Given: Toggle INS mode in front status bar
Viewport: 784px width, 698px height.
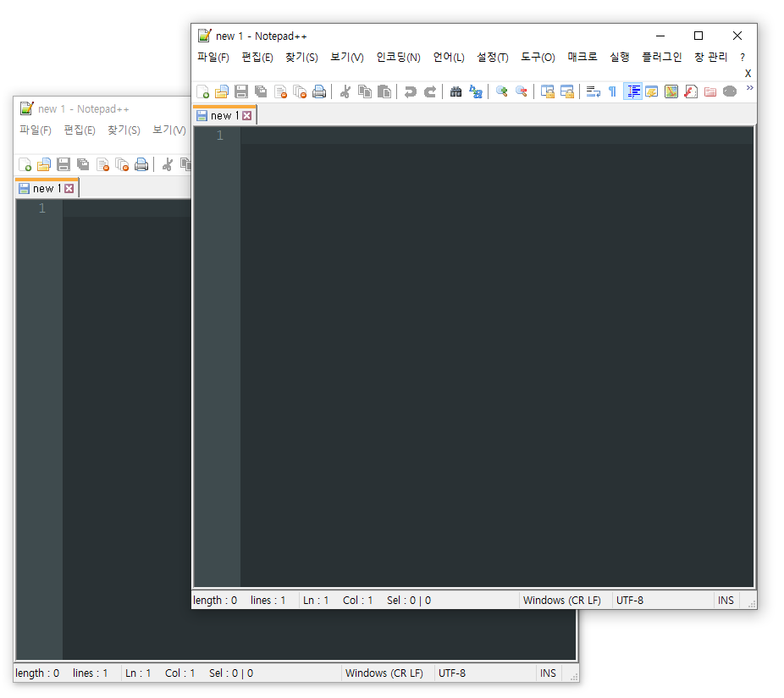Looking at the screenshot, I should tap(726, 600).
